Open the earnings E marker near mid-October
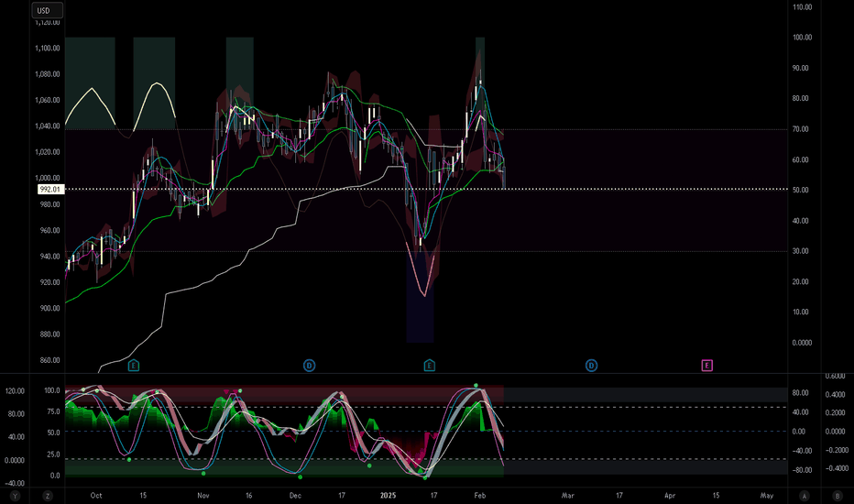This screenshot has height=504, width=854. tap(134, 366)
